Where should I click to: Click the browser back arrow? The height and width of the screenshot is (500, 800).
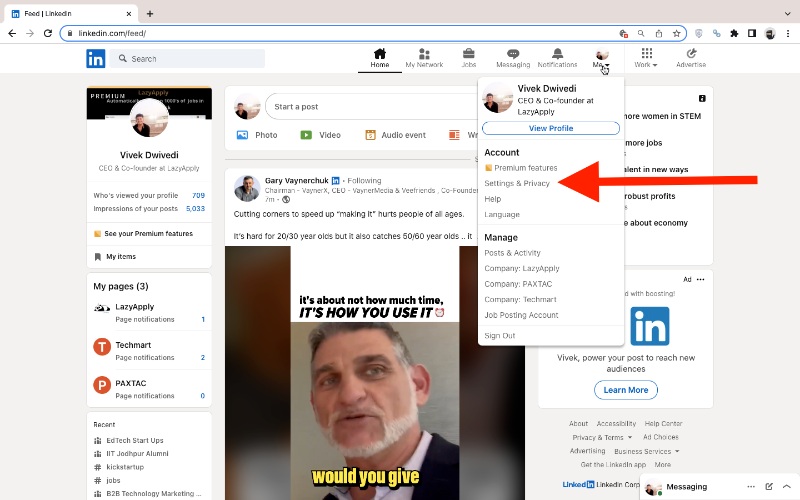tap(12, 33)
